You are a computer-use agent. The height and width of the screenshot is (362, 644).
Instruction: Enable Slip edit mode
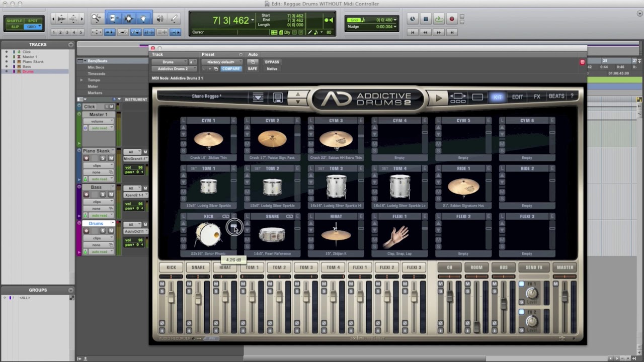pos(15,27)
